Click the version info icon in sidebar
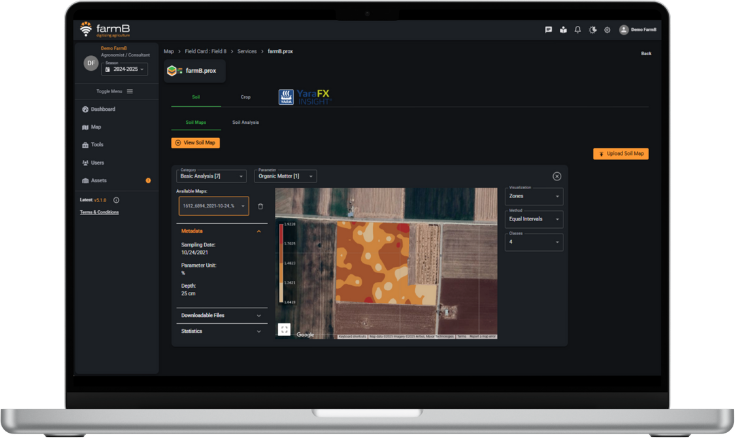The height and width of the screenshot is (438, 735). pyautogui.click(x=116, y=200)
